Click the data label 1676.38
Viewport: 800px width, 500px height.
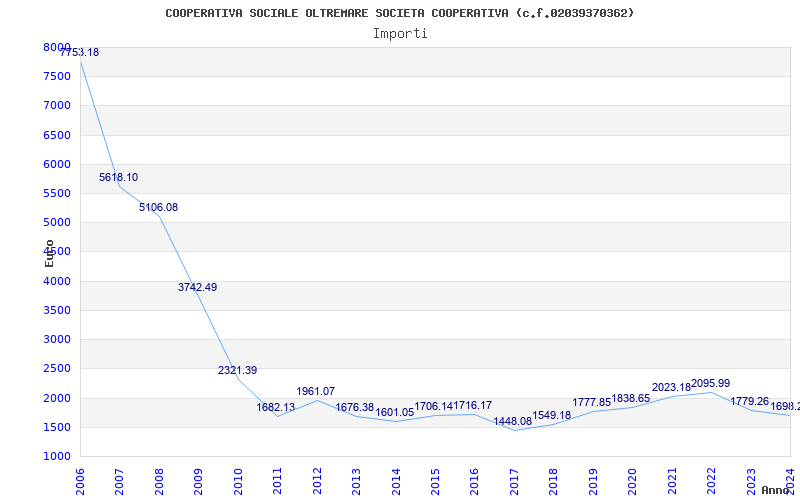(355, 408)
